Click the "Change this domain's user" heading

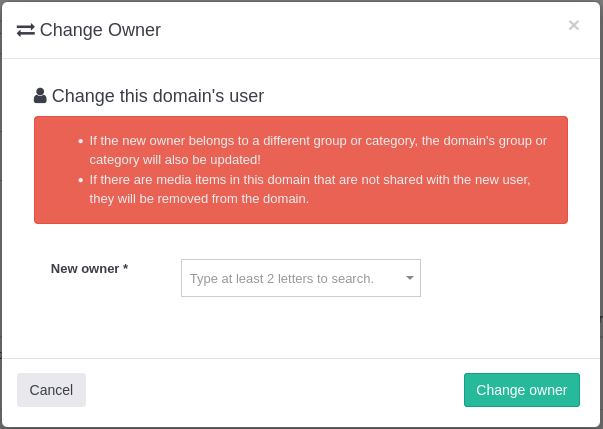point(158,96)
